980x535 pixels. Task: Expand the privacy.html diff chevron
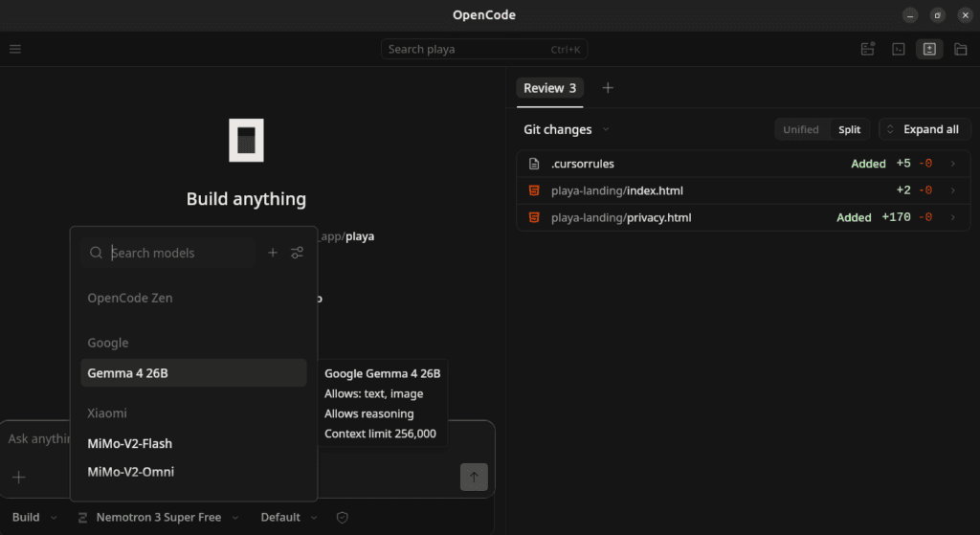[x=953, y=217]
